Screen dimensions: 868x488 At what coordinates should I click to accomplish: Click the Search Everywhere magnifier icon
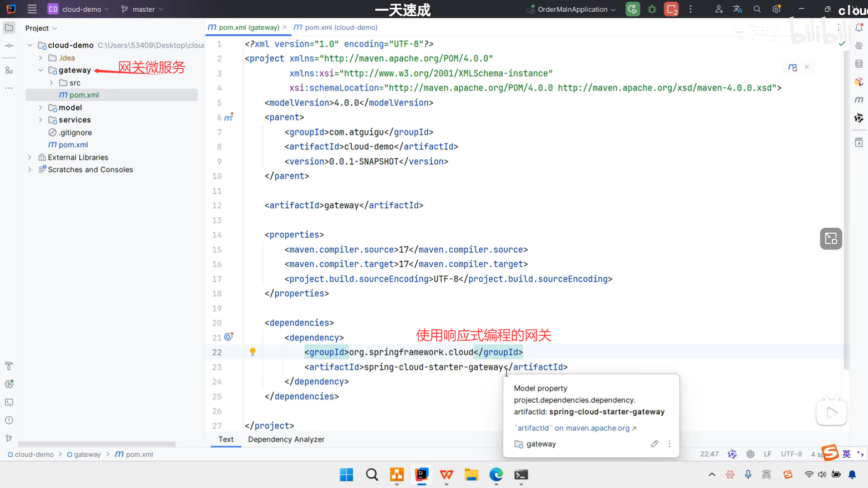(757, 9)
